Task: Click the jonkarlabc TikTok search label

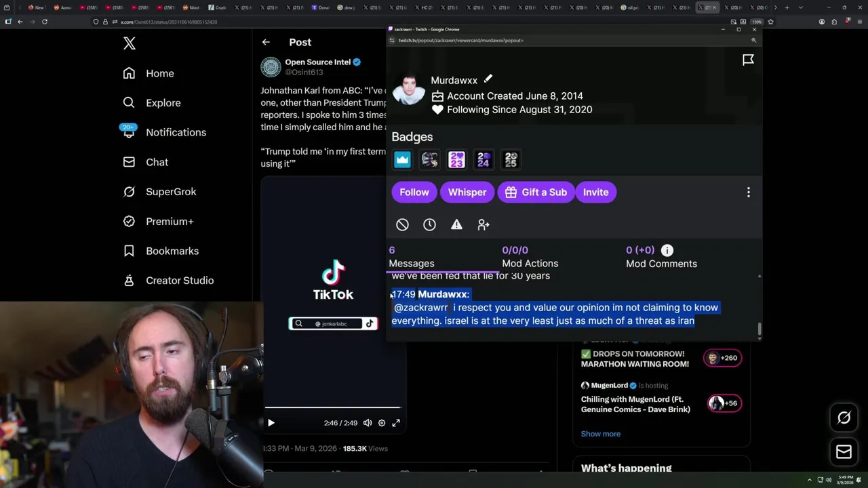Action: (332, 324)
